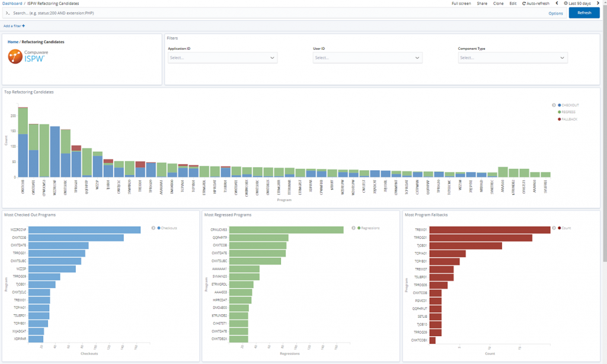The image size is (607, 364).
Task: Open the Share menu item
Action: [x=482, y=4]
